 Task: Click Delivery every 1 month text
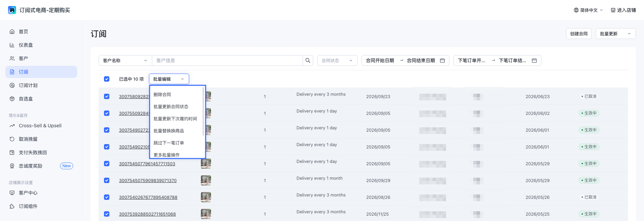319,178
